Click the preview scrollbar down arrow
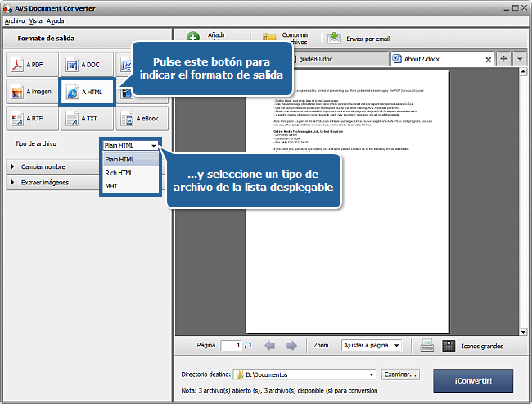Viewport: 532px width, 404px height. (x=523, y=332)
